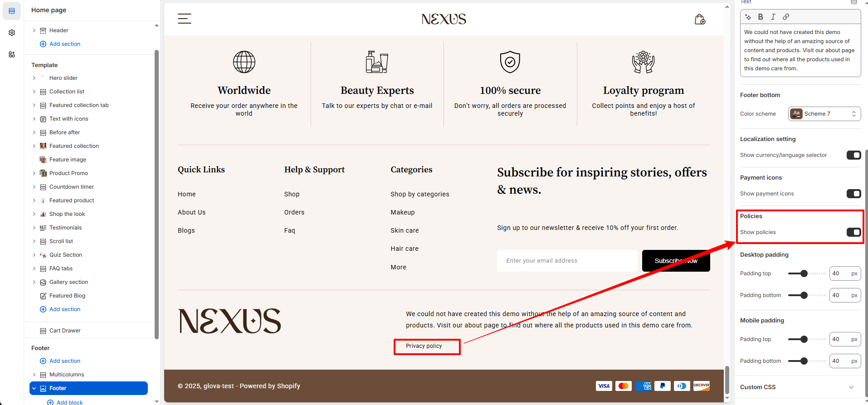Viewport: 868px width, 405px height.
Task: Toggle Show currency/language selector switch
Action: point(853,155)
